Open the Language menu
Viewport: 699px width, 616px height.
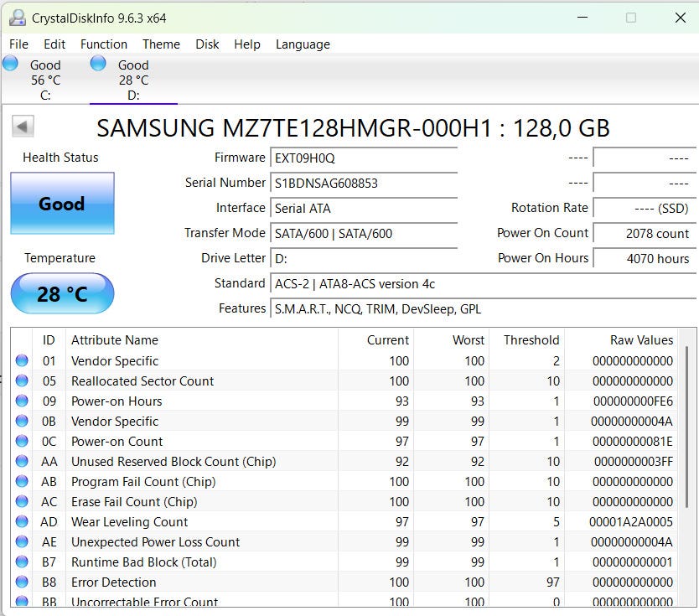[303, 44]
